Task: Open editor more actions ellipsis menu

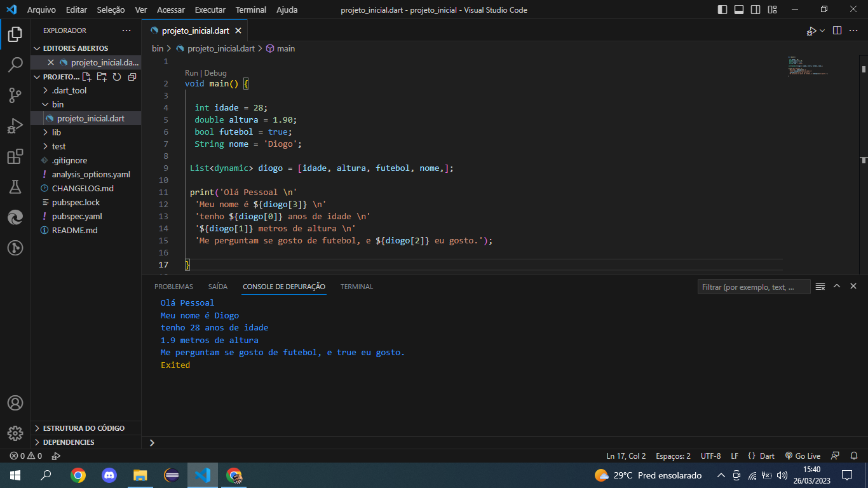Action: (x=853, y=30)
